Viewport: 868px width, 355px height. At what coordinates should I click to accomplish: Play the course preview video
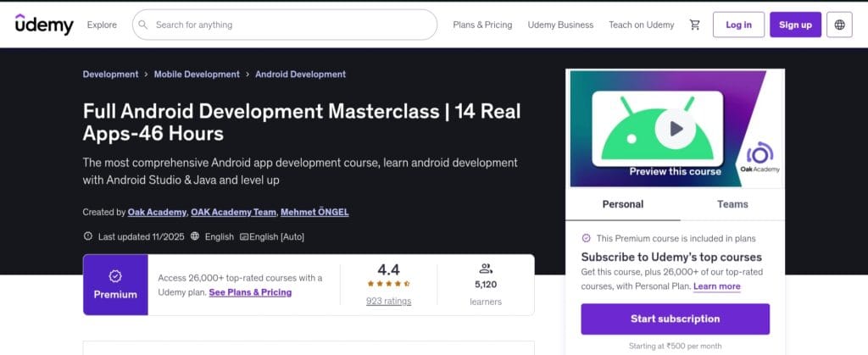coord(676,129)
